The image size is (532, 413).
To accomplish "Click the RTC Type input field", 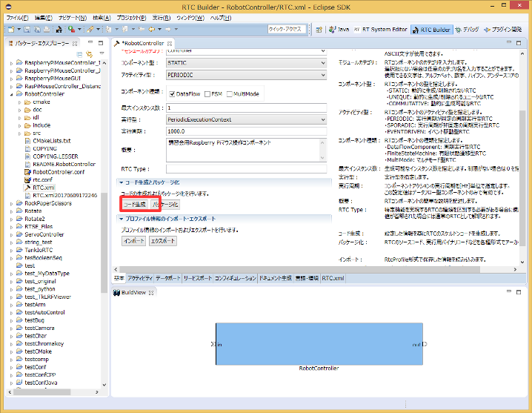I will [245, 169].
